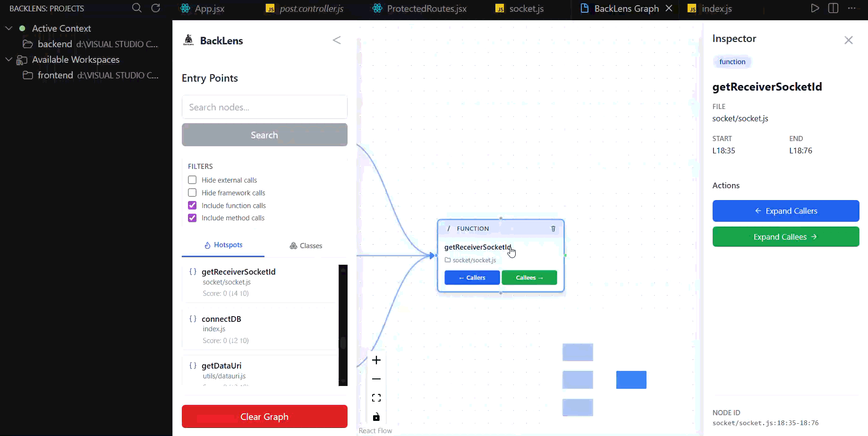
Task: Uncheck Include method calls
Action: (192, 218)
